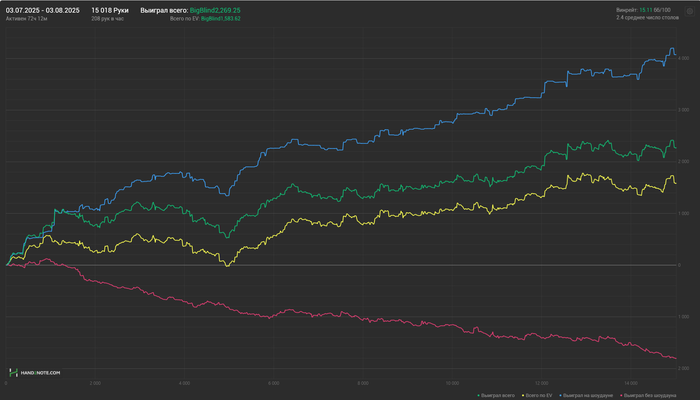Viewport: 700px width, 400px height.
Task: Toggle the pink "Выиграл без шоудауна" legend series
Action: pyautogui.click(x=648, y=396)
